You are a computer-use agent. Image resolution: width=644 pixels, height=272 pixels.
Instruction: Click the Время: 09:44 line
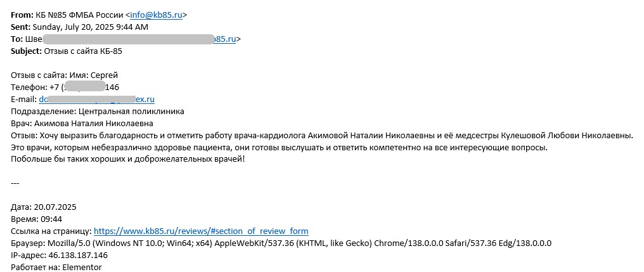click(37, 219)
